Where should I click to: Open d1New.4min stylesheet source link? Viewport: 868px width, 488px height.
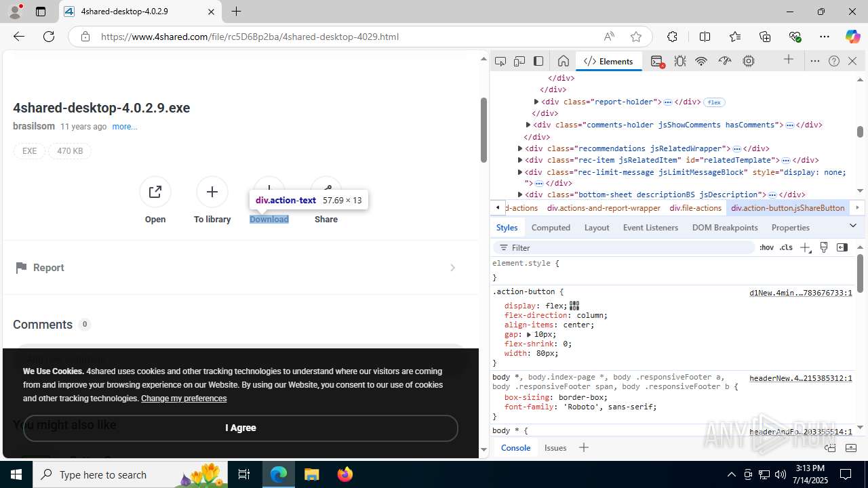click(x=801, y=293)
